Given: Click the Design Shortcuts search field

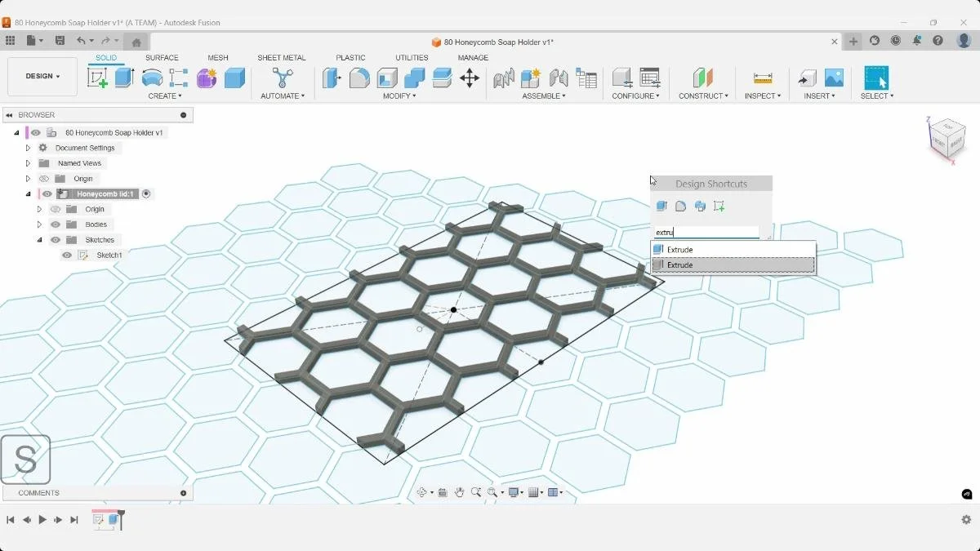Looking at the screenshot, I should tap(706, 233).
